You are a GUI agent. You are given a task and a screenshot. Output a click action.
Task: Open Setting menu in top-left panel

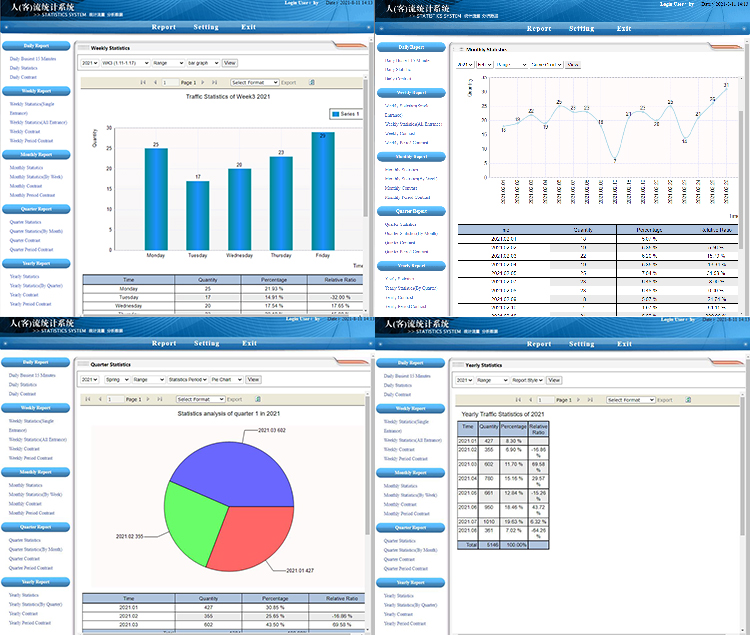pyautogui.click(x=206, y=29)
